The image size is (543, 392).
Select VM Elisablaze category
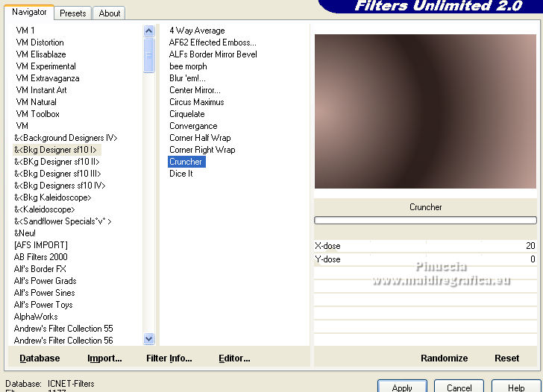pyautogui.click(x=41, y=54)
